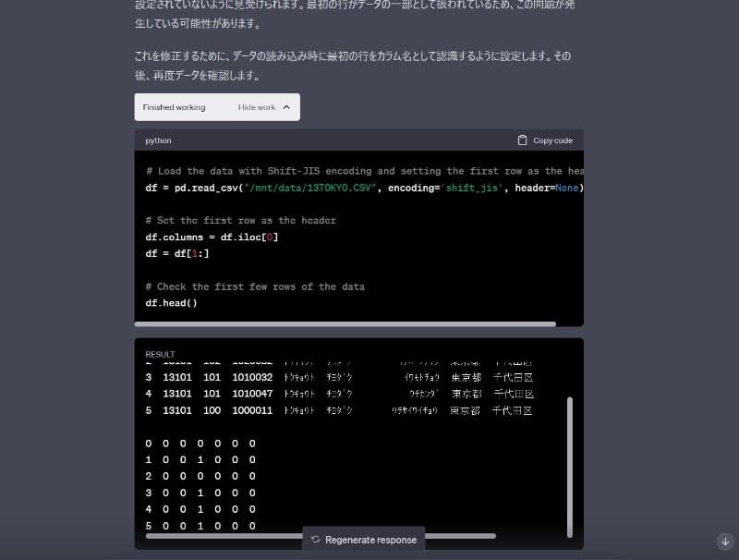Click the "# Check the first few rows" comment
Image resolution: width=739 pixels, height=560 pixels.
pos(255,286)
